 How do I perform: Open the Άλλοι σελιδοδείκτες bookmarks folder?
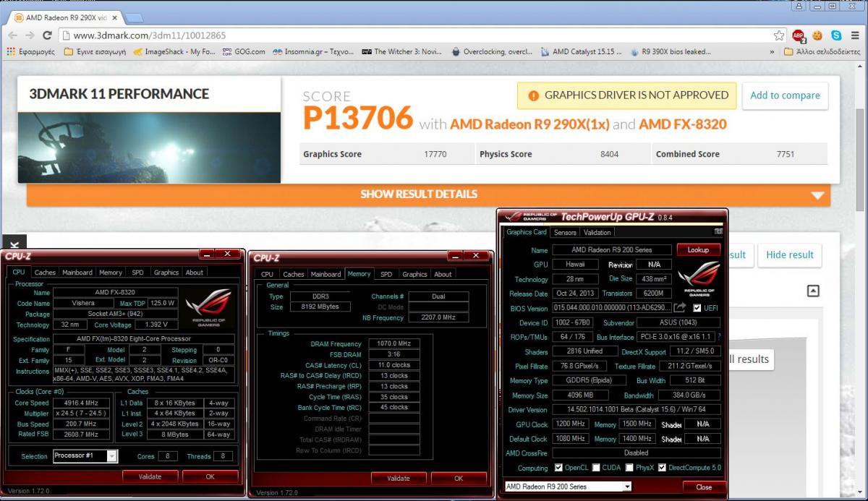pyautogui.click(x=822, y=52)
